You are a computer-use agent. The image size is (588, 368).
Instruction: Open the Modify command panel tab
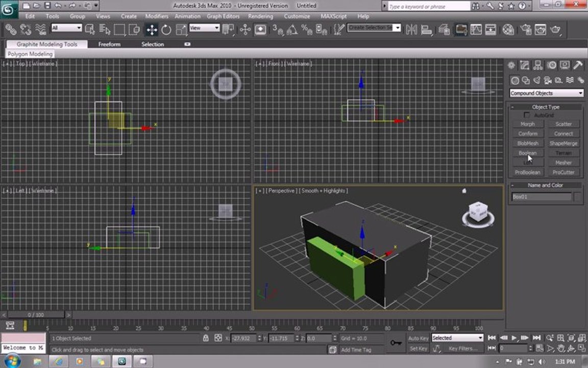click(x=524, y=65)
